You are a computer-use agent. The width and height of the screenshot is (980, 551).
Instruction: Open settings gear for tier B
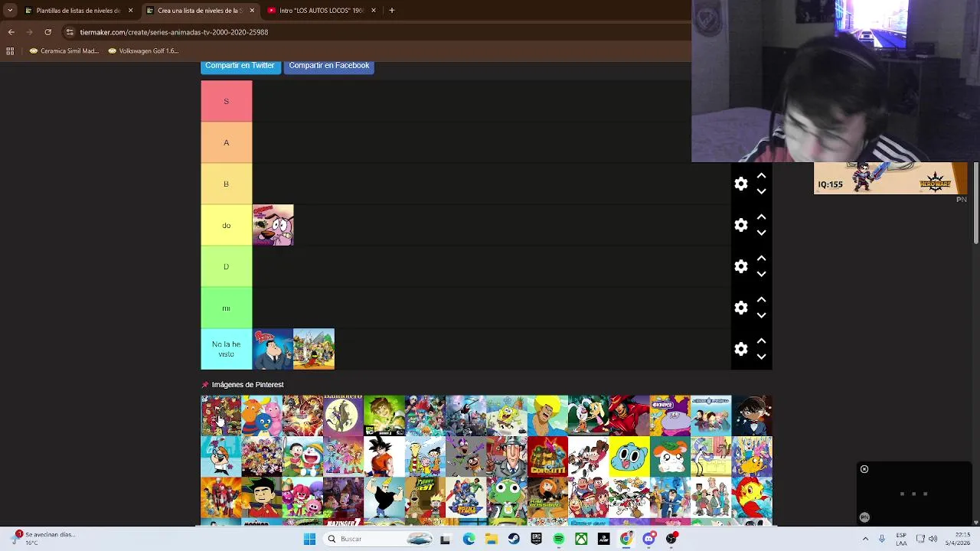coord(740,184)
